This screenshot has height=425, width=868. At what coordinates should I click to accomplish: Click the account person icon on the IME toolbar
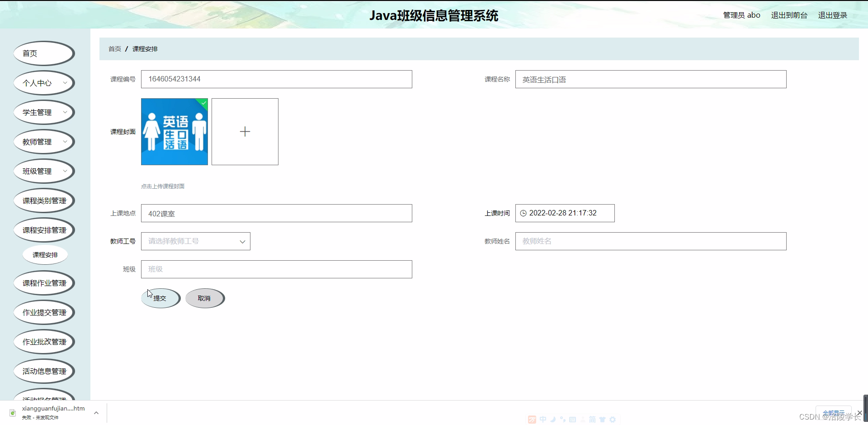583,420
